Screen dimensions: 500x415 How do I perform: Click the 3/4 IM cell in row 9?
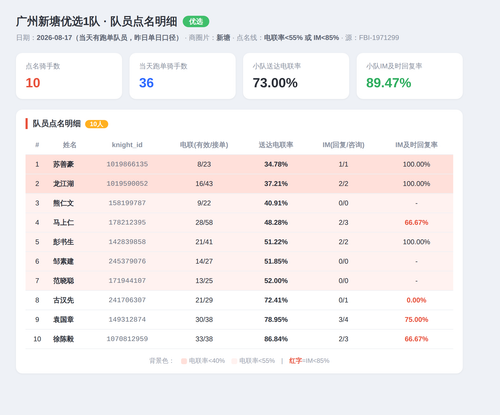(343, 319)
